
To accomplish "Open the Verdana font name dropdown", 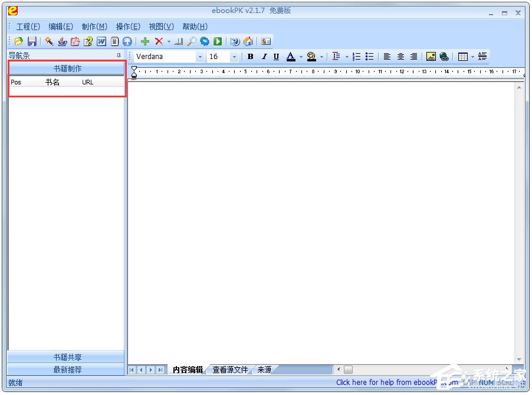I will [200, 57].
